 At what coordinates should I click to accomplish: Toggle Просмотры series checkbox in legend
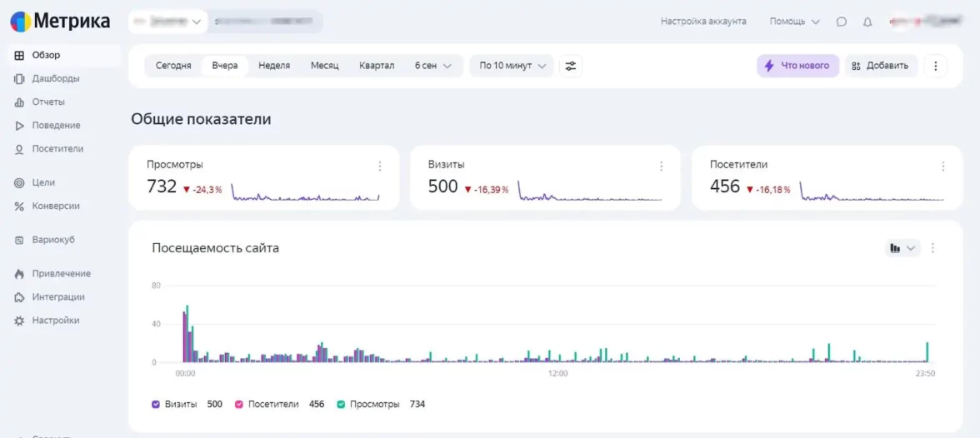click(x=341, y=404)
